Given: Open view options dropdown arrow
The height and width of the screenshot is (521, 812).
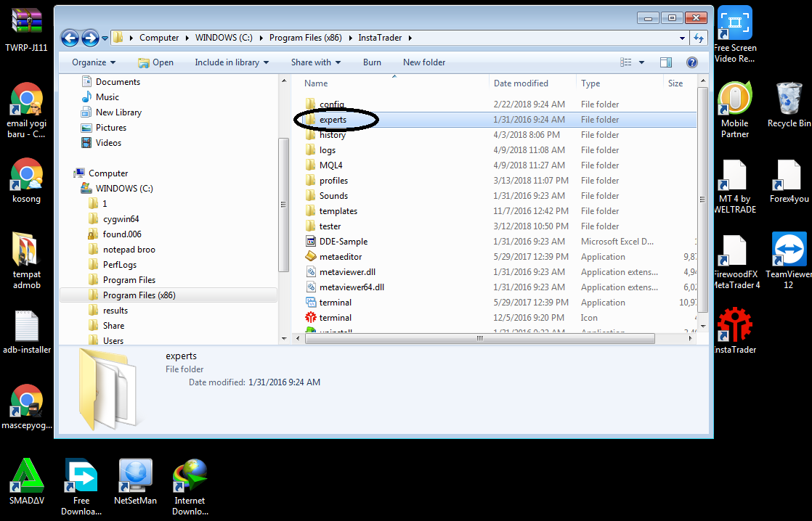Looking at the screenshot, I should tap(641, 62).
